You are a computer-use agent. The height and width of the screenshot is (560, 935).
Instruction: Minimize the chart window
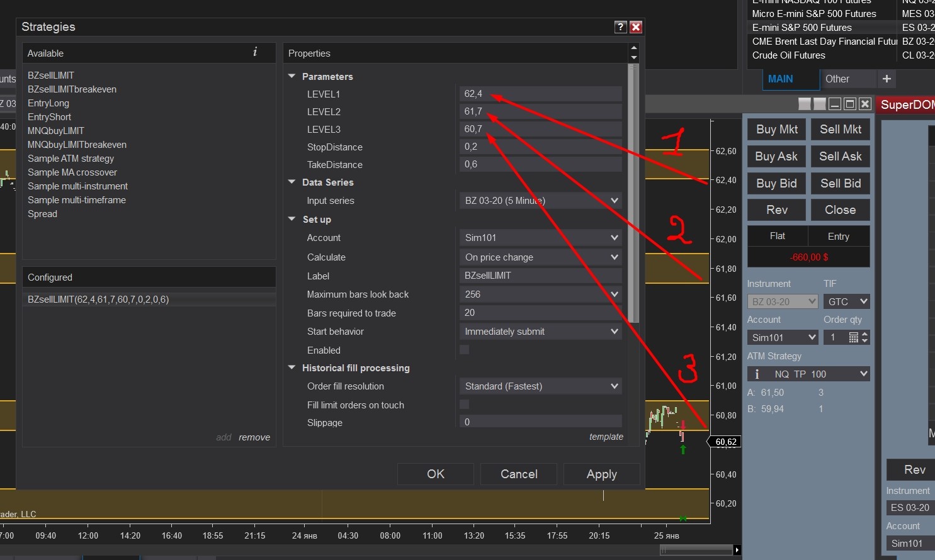835,104
